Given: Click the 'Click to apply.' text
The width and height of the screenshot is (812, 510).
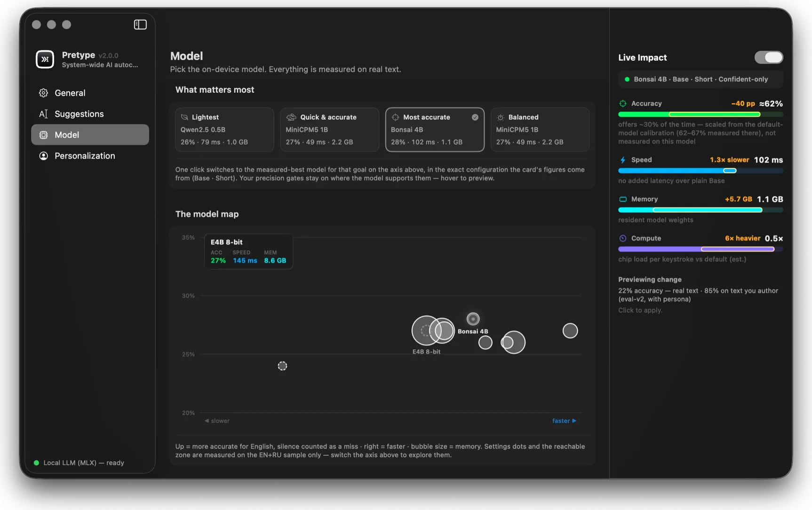Looking at the screenshot, I should tap(640, 310).
